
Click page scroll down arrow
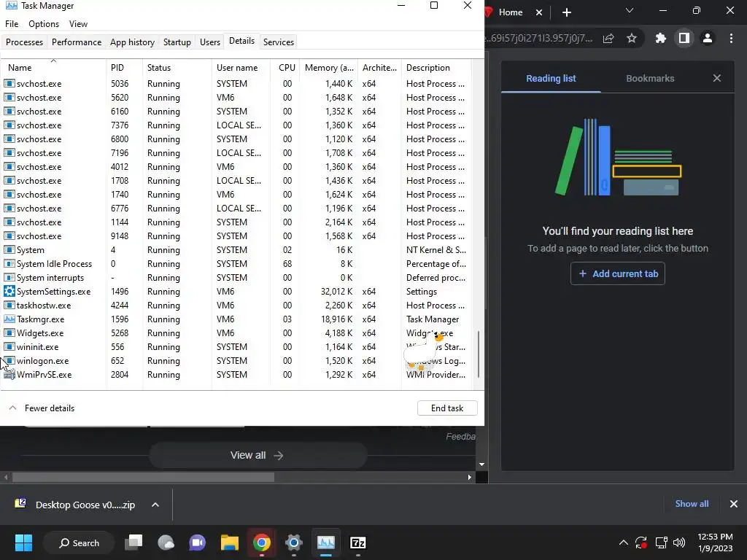(x=481, y=464)
